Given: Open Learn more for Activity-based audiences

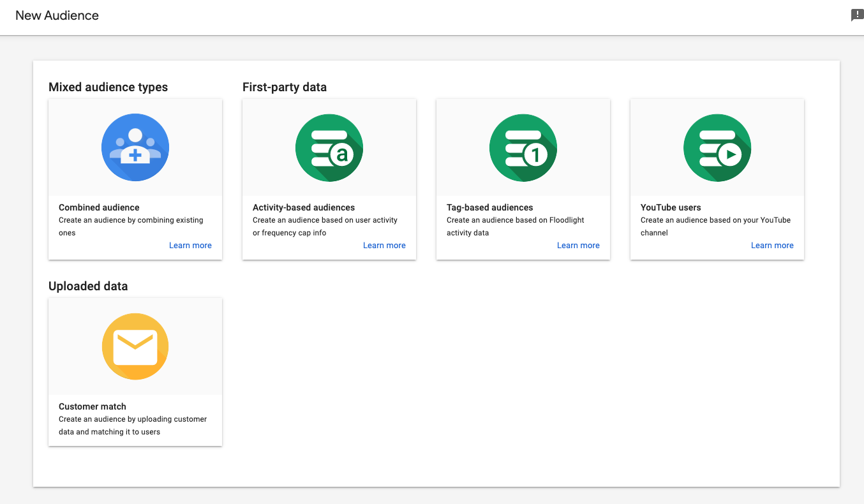Looking at the screenshot, I should (x=384, y=245).
